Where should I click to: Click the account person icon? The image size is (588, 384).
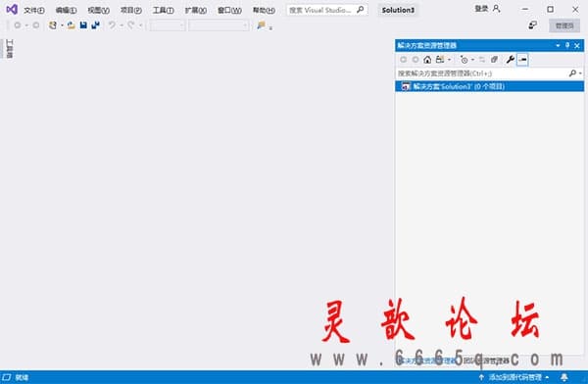tap(496, 9)
